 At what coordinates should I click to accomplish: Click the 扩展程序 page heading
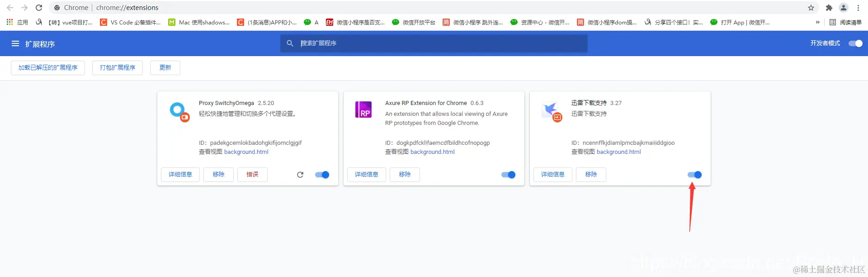(x=40, y=44)
